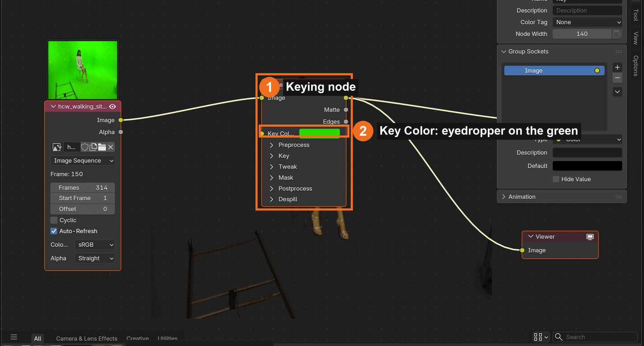Screen dimensions: 644x346
Task: Add a socket with the plus button
Action: [617, 67]
